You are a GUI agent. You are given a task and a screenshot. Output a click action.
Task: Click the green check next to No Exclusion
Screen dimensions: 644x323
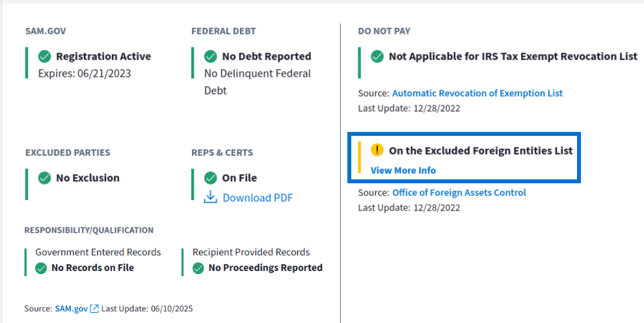pos(44,178)
